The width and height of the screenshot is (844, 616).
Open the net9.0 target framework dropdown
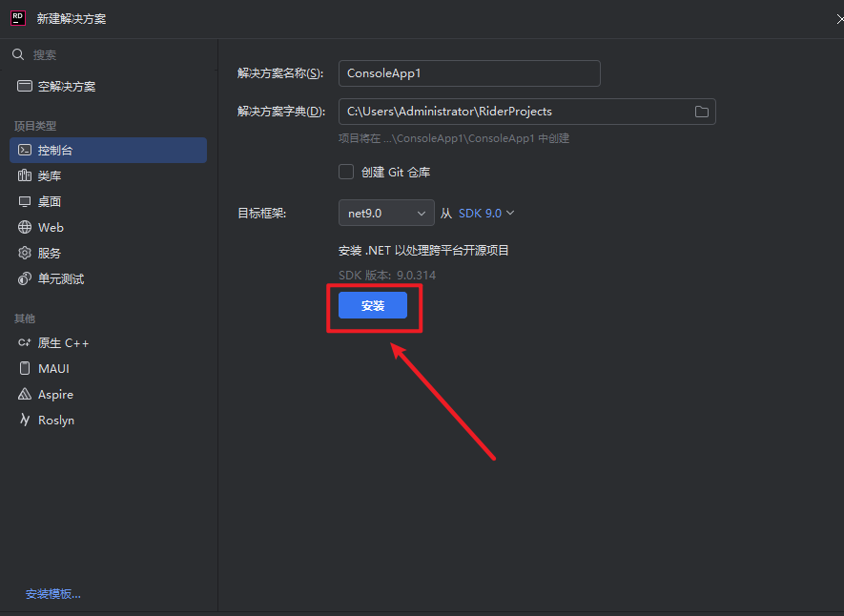point(386,213)
